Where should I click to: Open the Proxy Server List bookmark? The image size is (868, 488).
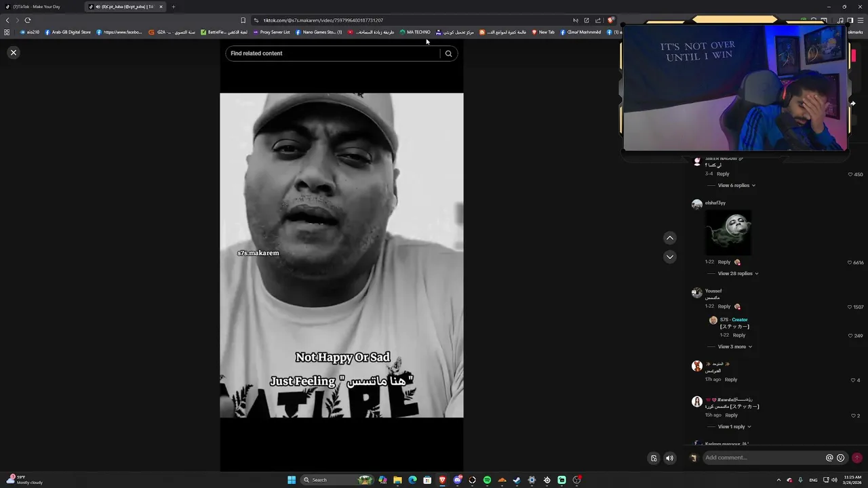coord(271,32)
